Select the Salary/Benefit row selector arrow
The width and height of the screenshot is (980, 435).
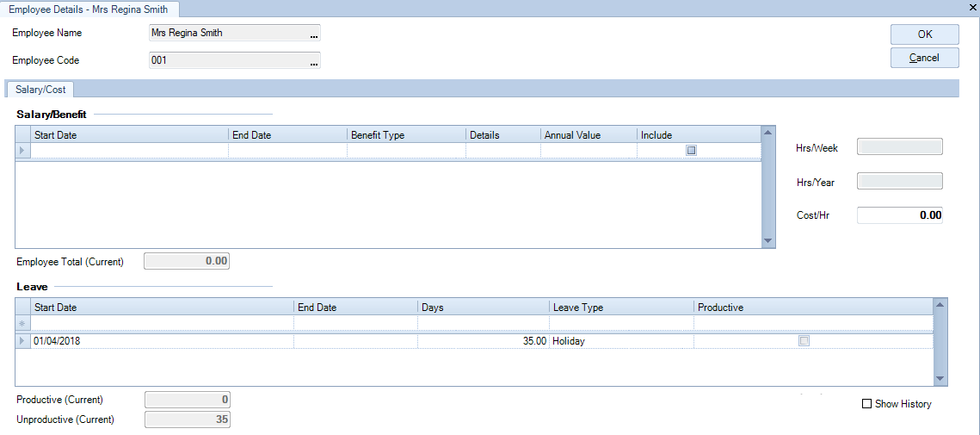coord(23,150)
